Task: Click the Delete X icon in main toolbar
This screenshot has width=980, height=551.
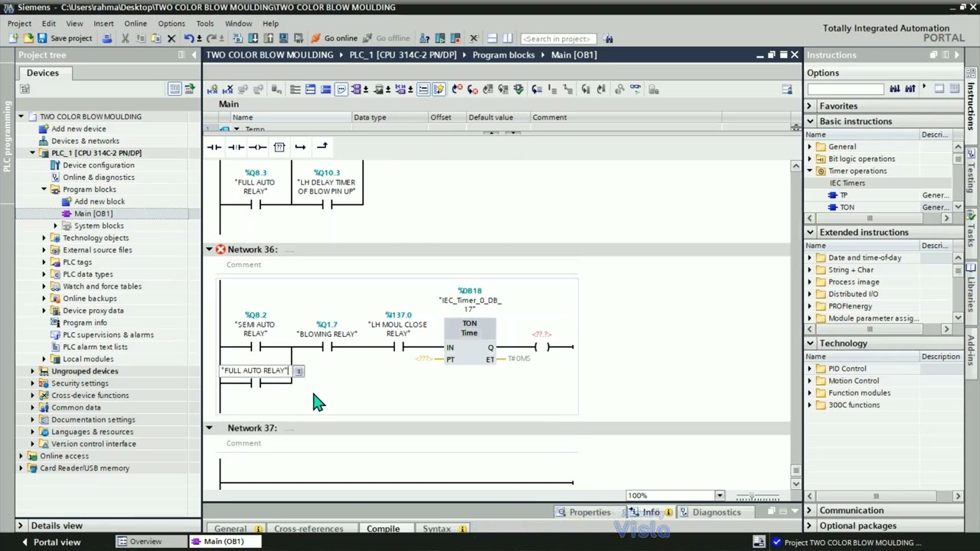Action: click(171, 38)
